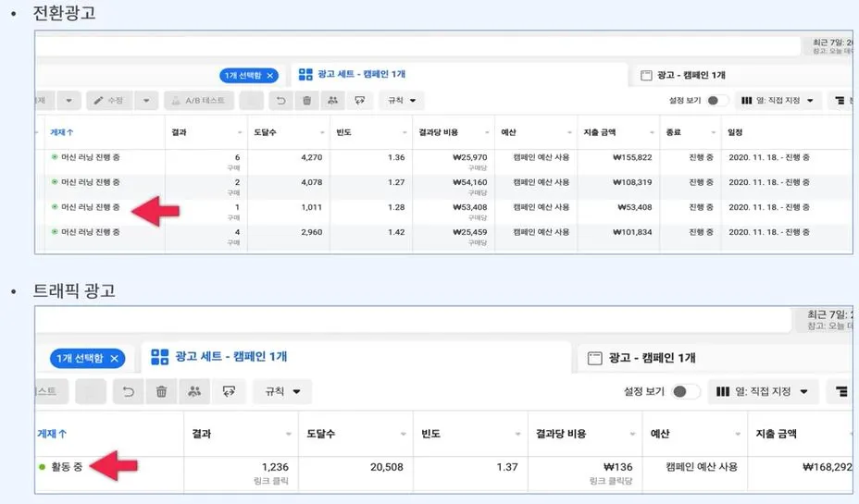This screenshot has height=504, width=859.
Task: Open the 규칙 dropdown in 트래픽 광고 toolbar
Action: 282,391
